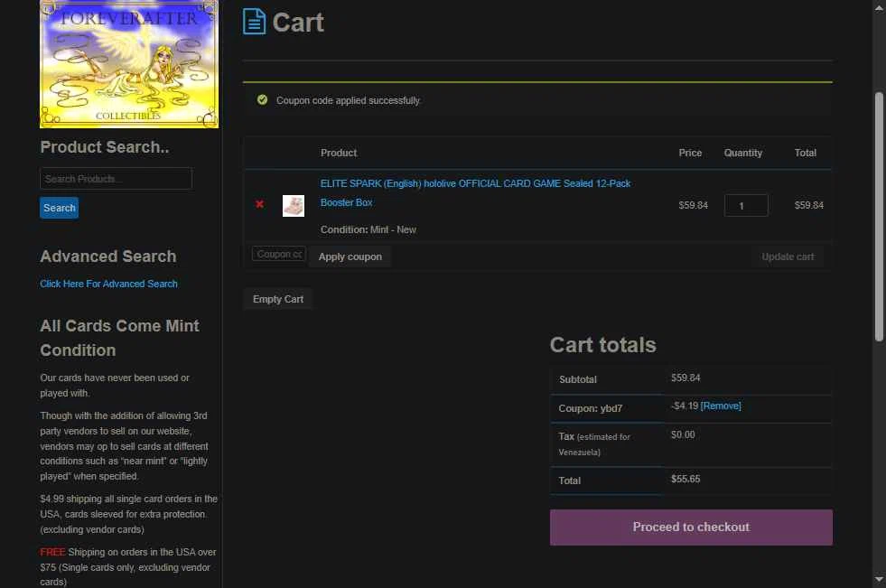Viewport: 886px width, 588px height.
Task: Click the green coupon success checkmark icon
Action: [x=262, y=100]
